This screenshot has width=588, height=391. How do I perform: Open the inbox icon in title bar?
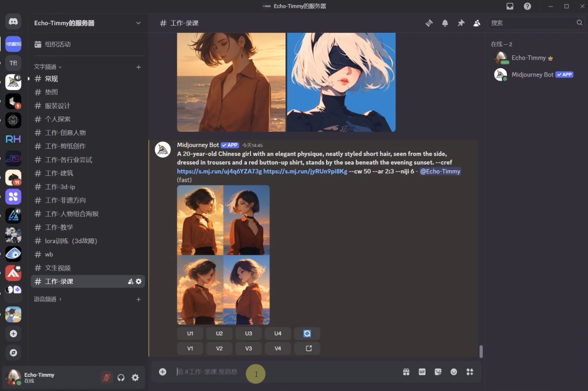pos(510,6)
